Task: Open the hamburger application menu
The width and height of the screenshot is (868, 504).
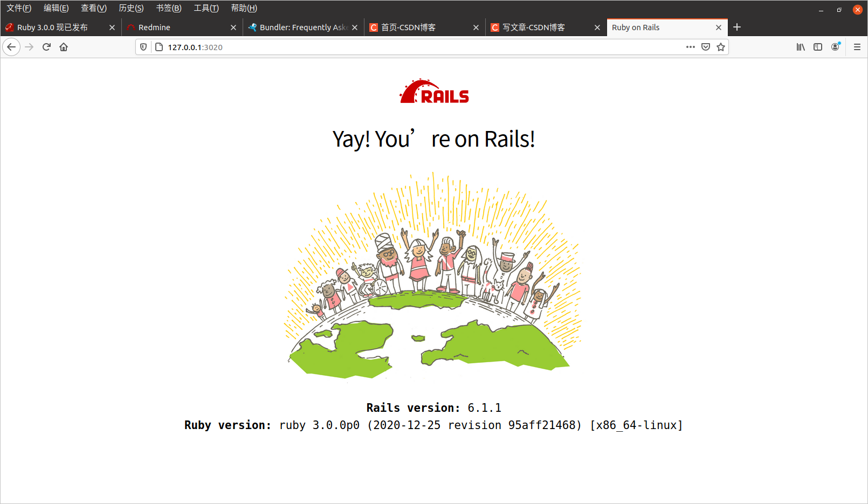Action: pyautogui.click(x=857, y=47)
